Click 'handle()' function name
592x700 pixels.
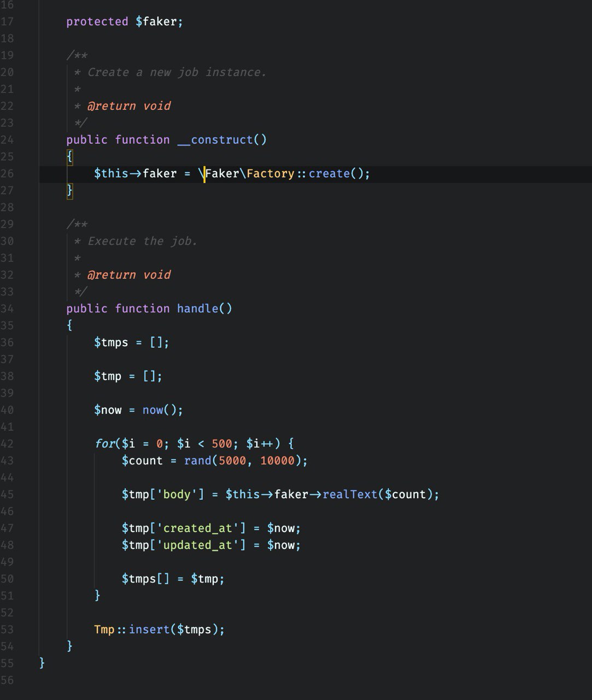point(204,308)
